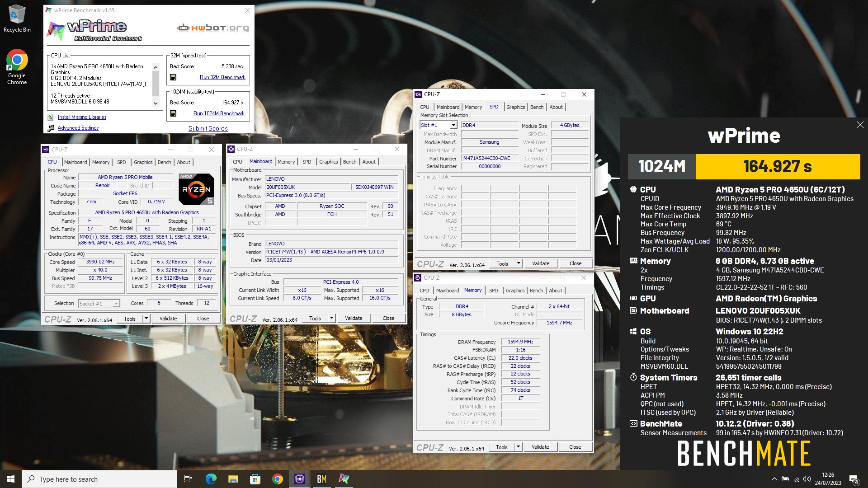The width and height of the screenshot is (868, 488).
Task: Click BIOS Version R1CET74W field
Action: 332,252
